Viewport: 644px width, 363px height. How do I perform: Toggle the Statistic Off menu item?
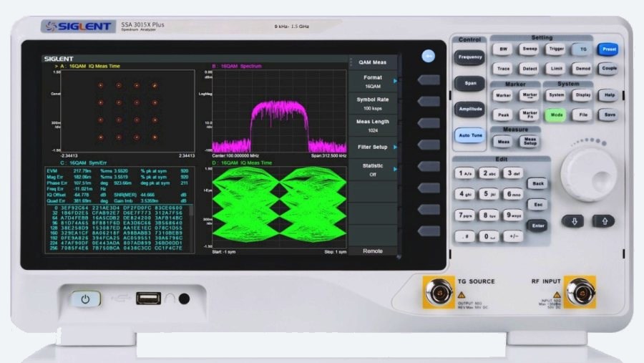(373, 170)
